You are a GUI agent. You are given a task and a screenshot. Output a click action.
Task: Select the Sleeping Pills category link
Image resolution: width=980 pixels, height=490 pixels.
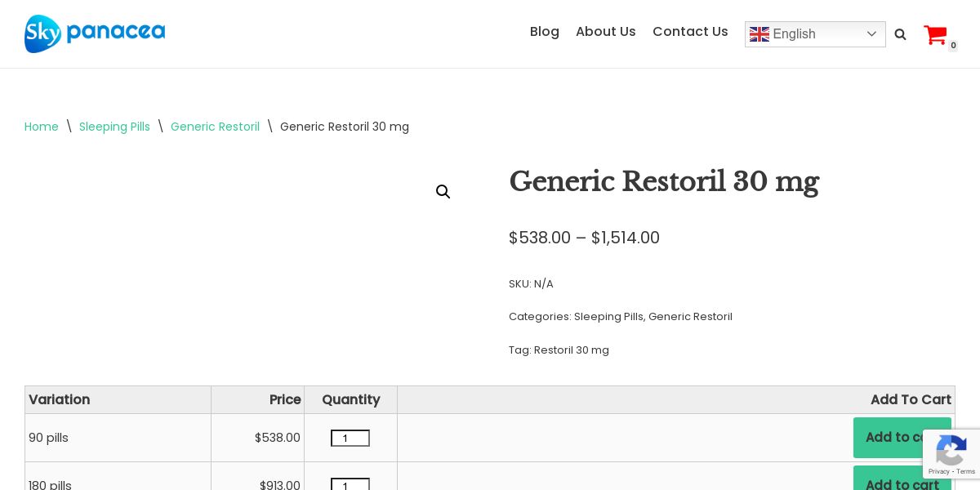(x=608, y=317)
